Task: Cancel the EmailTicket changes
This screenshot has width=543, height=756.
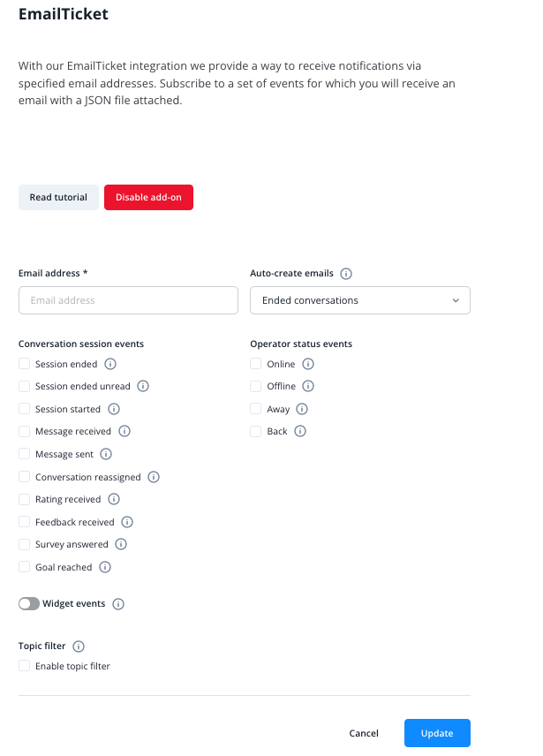Action: tap(364, 733)
